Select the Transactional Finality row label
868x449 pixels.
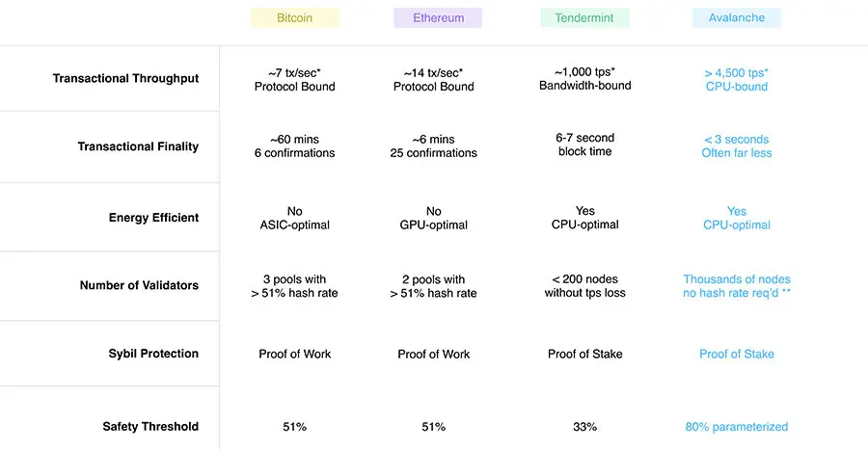pos(138,146)
